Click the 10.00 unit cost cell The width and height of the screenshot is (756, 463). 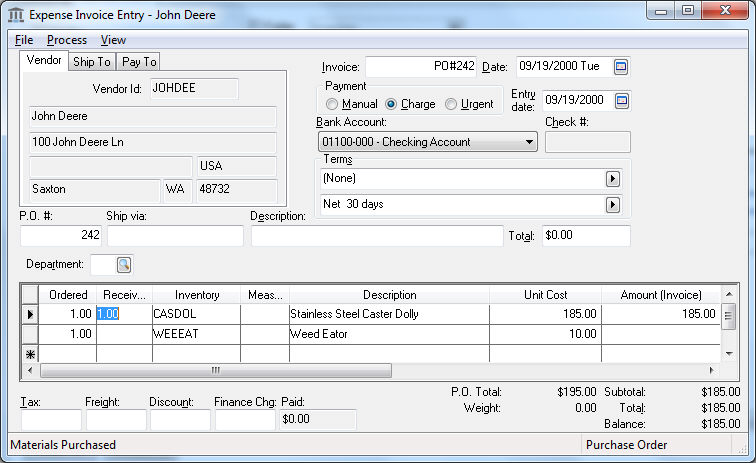(545, 334)
